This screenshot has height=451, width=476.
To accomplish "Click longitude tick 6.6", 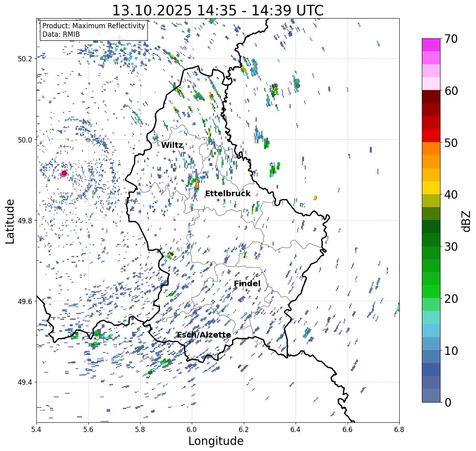I will tap(348, 430).
